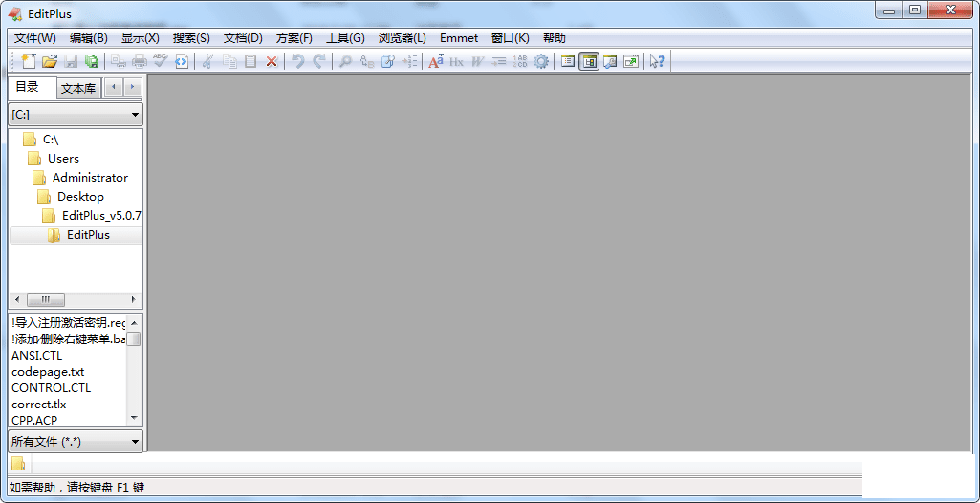980x503 pixels.
Task: Click the Paste clipboard icon
Action: [x=250, y=61]
